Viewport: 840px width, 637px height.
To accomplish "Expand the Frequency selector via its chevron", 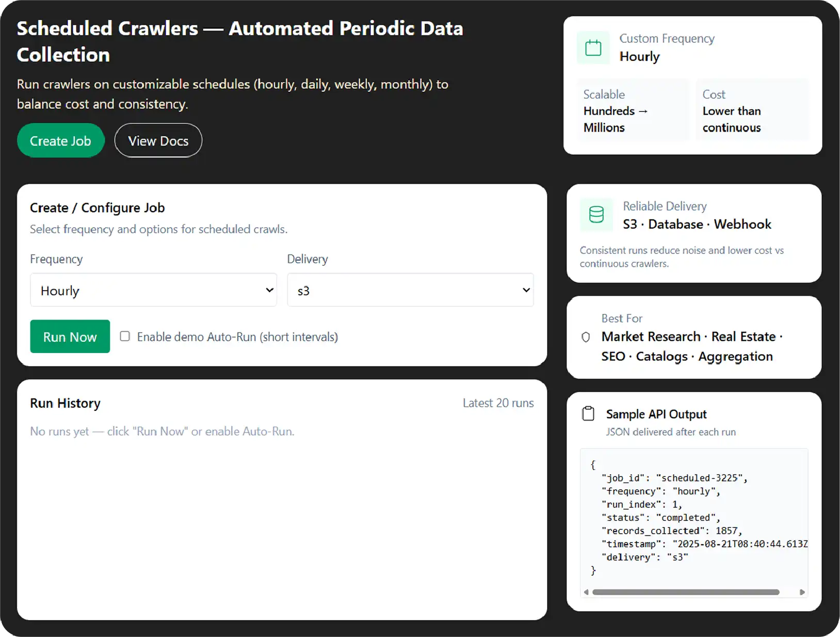I will (x=269, y=290).
